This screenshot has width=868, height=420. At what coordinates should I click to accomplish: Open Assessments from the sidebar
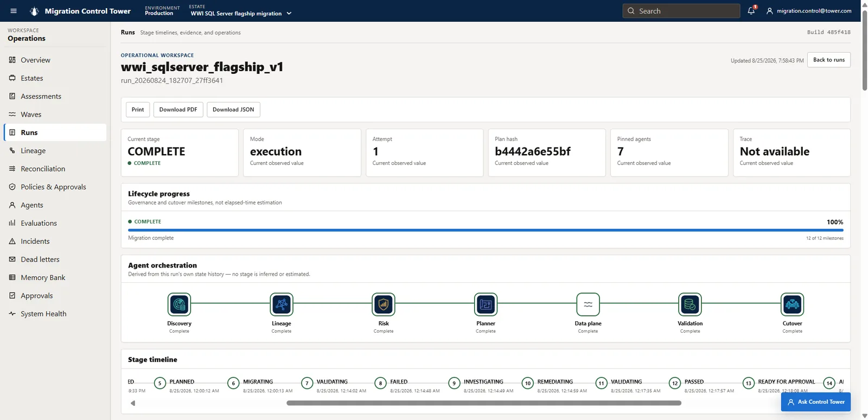[x=54, y=96]
